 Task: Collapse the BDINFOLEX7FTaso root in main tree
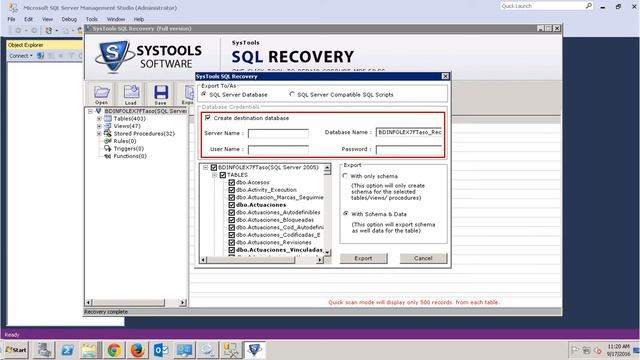[x=90, y=111]
